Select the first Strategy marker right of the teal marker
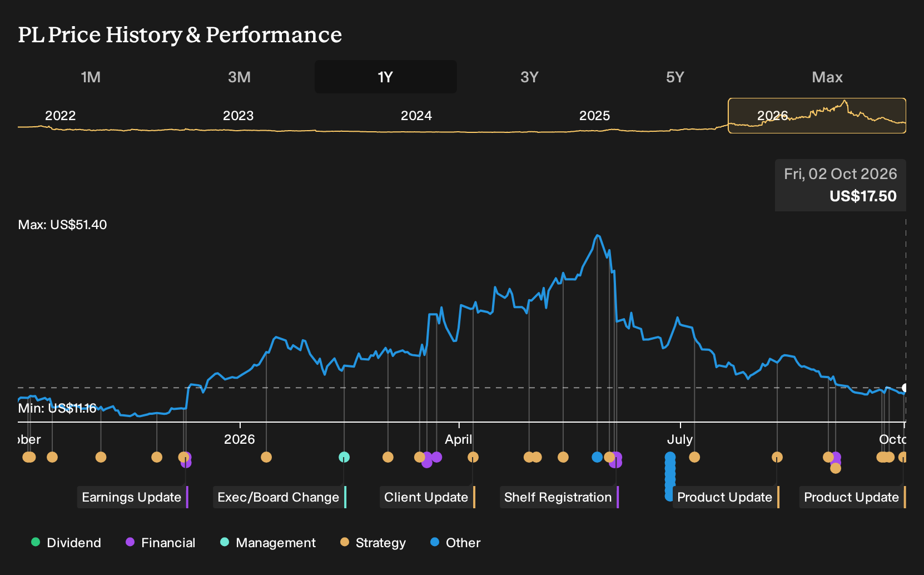The image size is (924, 575). [x=388, y=457]
